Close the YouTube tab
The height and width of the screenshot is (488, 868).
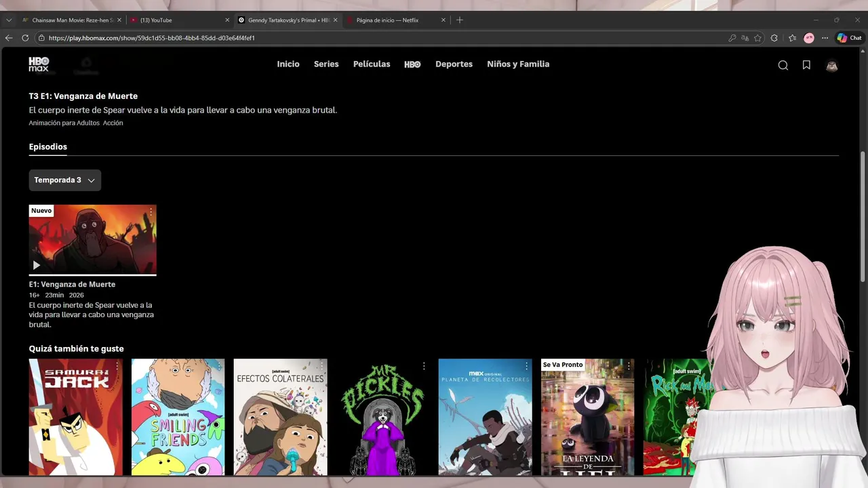click(x=227, y=20)
